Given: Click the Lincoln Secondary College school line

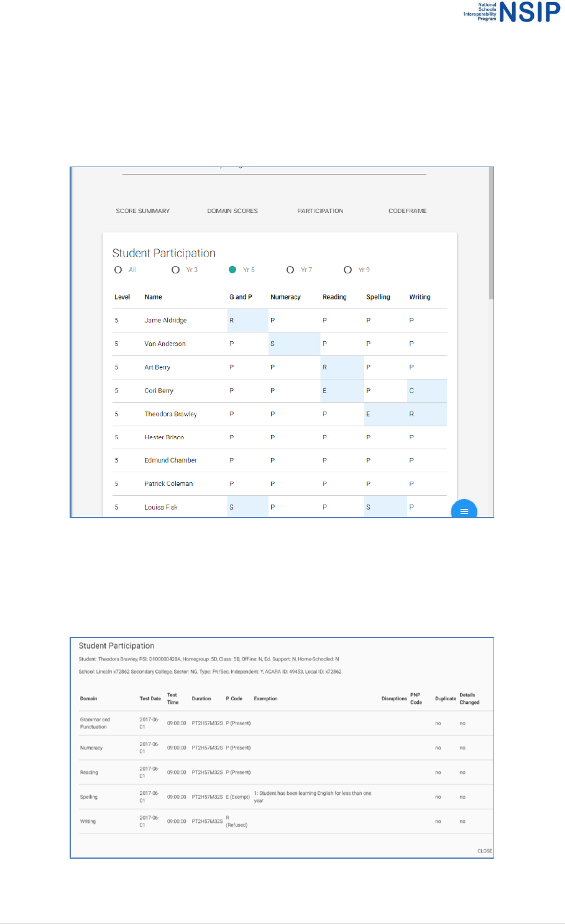Looking at the screenshot, I should tap(210, 672).
